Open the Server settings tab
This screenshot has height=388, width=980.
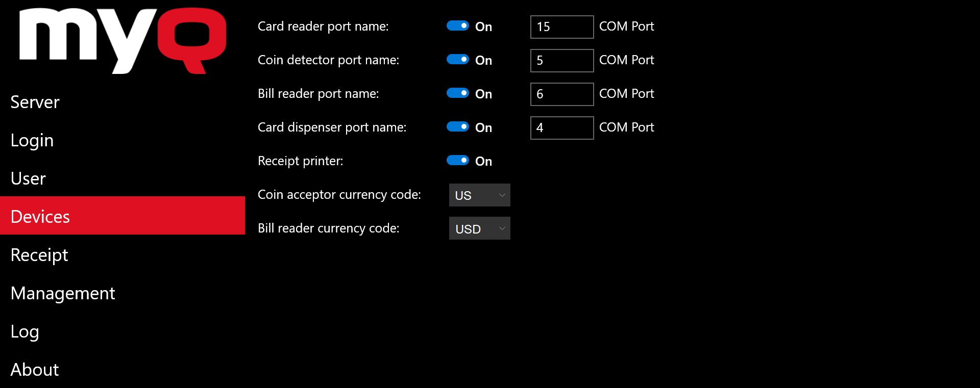tap(35, 102)
